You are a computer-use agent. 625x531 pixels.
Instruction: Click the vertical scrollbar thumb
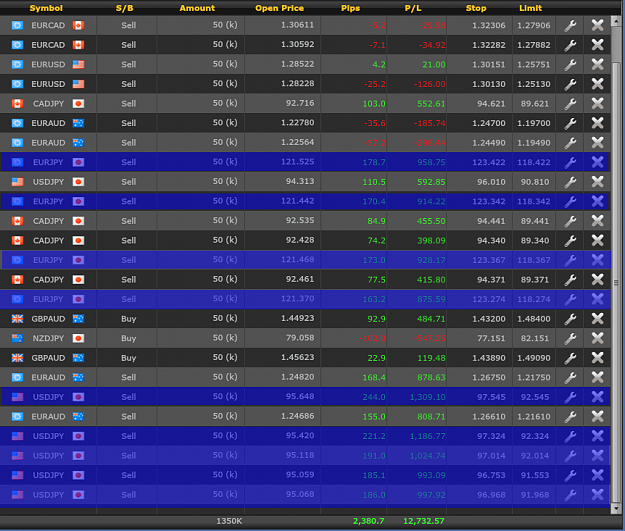tap(616, 282)
